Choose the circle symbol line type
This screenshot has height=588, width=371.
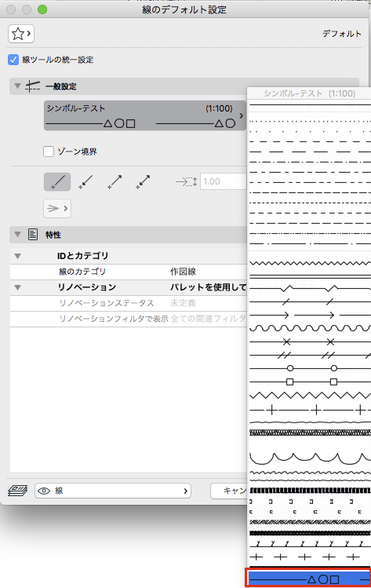tap(310, 368)
